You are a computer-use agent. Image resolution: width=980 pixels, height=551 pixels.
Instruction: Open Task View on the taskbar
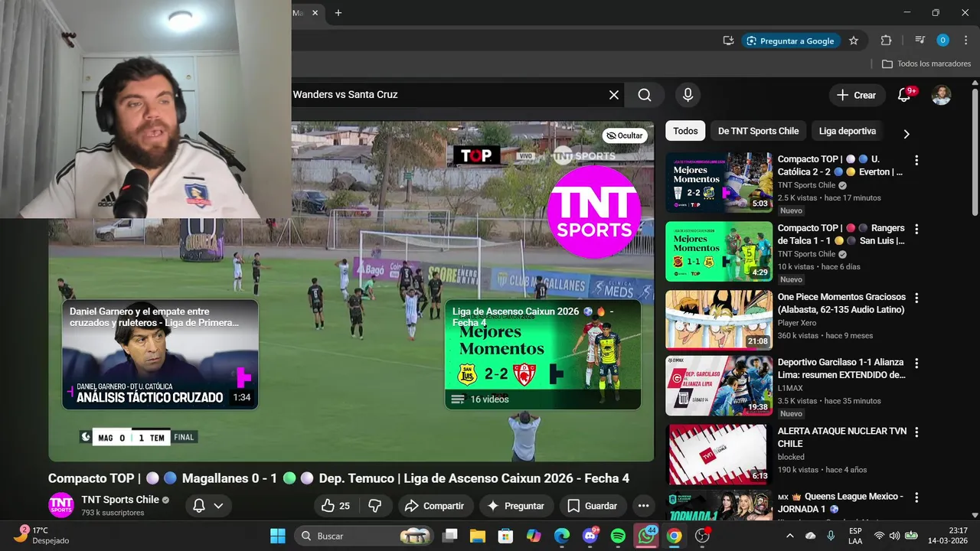click(x=450, y=536)
